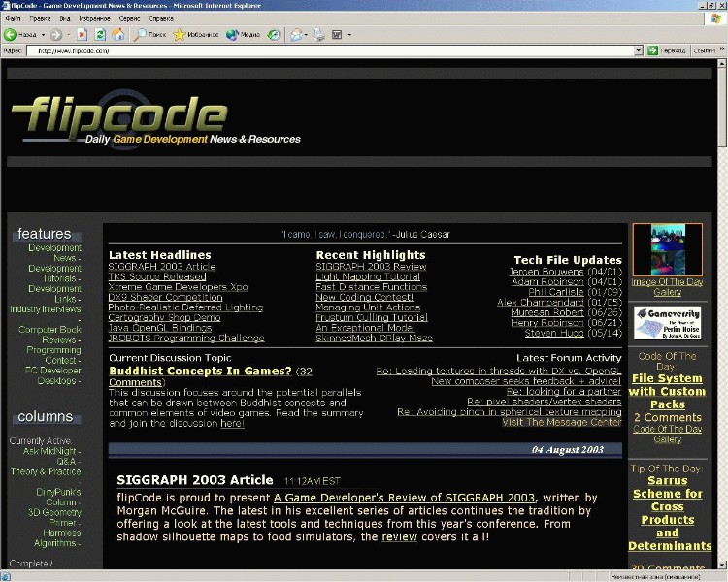Go back with the green Назад arrow
This screenshot has height=582, width=728.
point(19,34)
